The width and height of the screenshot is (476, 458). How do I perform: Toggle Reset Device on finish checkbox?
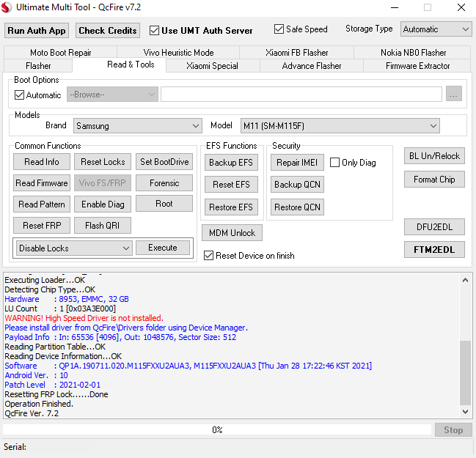click(x=208, y=256)
